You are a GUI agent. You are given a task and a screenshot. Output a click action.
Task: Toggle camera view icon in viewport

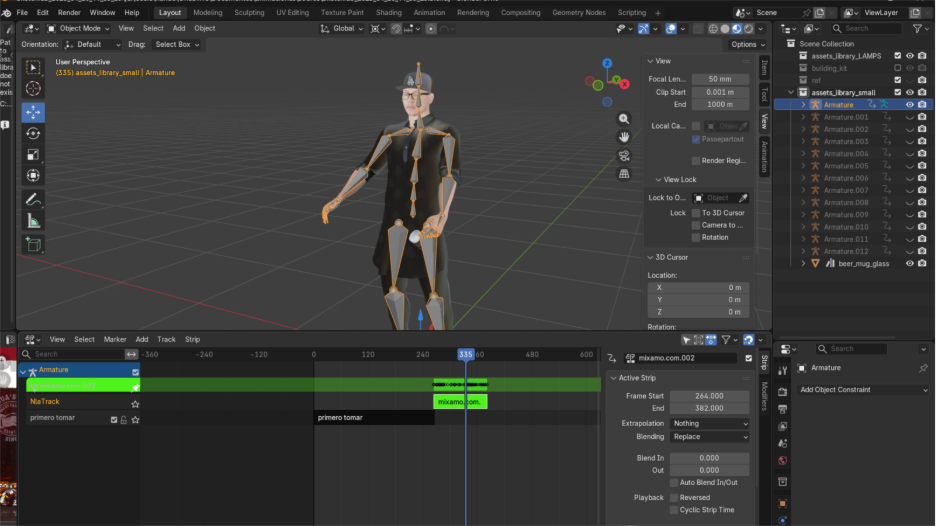[x=624, y=155]
